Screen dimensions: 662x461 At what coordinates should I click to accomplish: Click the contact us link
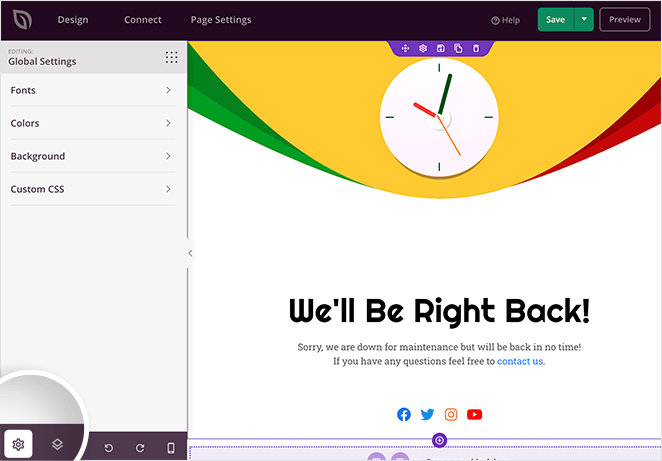coord(520,361)
